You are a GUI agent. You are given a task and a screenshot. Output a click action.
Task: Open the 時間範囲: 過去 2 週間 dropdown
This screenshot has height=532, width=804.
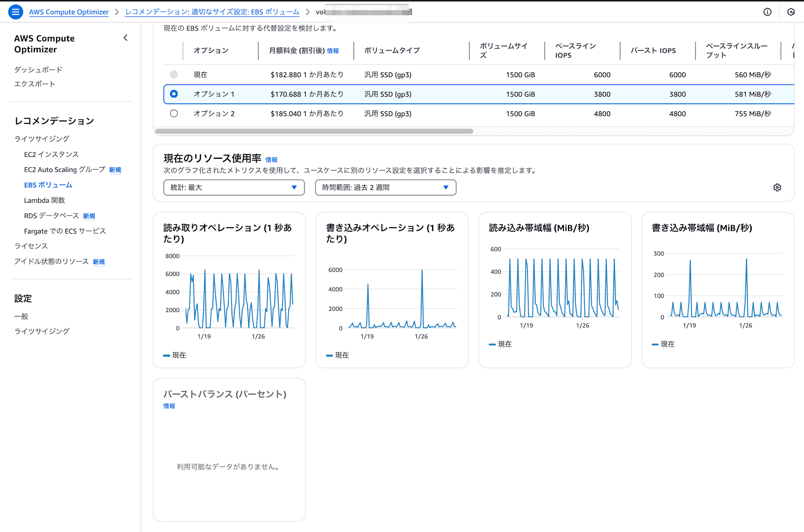[x=386, y=187]
